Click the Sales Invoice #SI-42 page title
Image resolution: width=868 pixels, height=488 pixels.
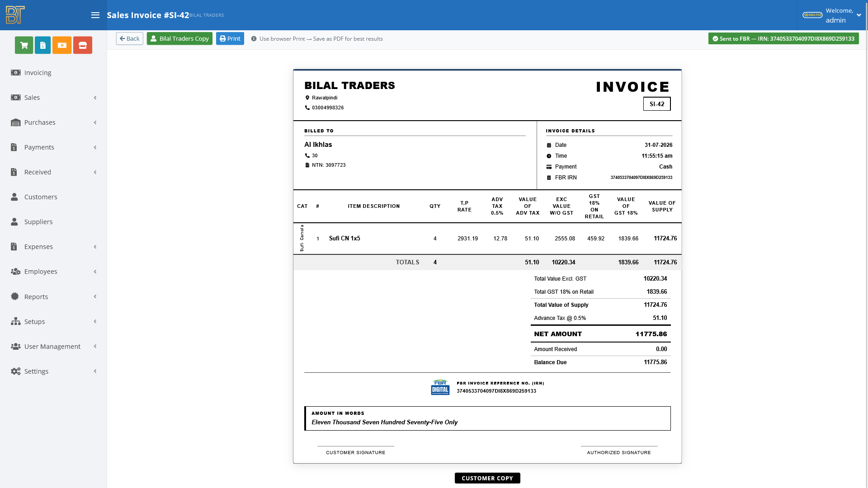[148, 15]
